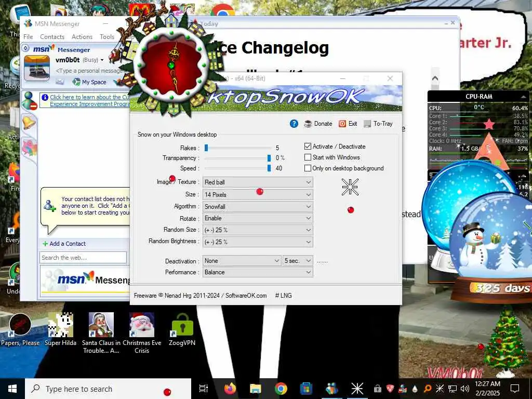This screenshot has height=399, width=532.
Task: Click the Donate coffee cup button
Action: click(318, 124)
